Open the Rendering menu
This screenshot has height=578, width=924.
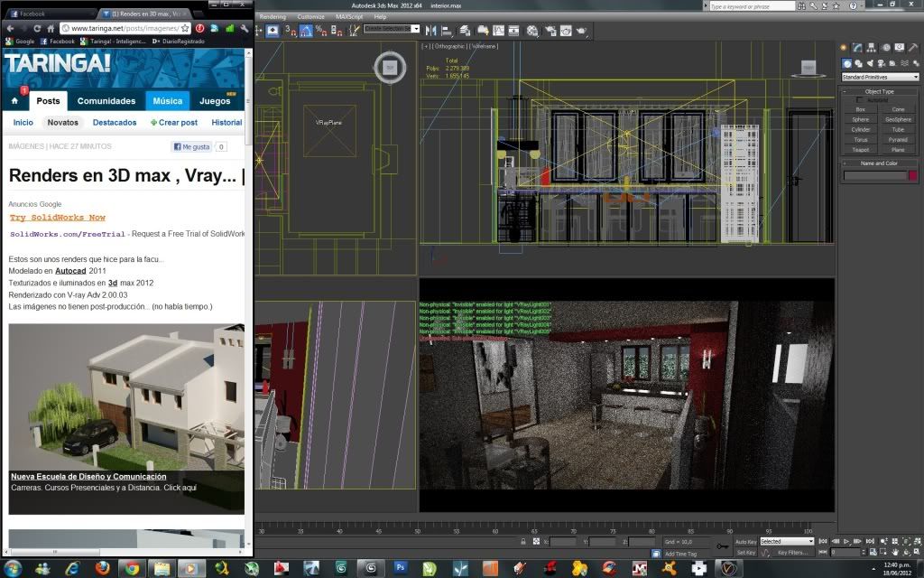(x=273, y=16)
